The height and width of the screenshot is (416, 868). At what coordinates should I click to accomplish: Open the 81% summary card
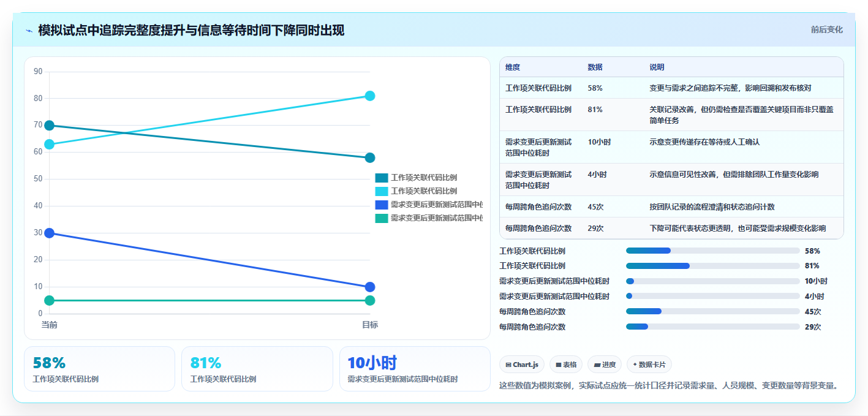click(x=257, y=369)
